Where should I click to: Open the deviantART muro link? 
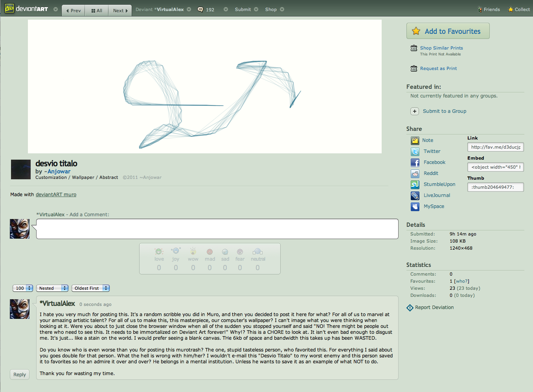click(x=56, y=195)
